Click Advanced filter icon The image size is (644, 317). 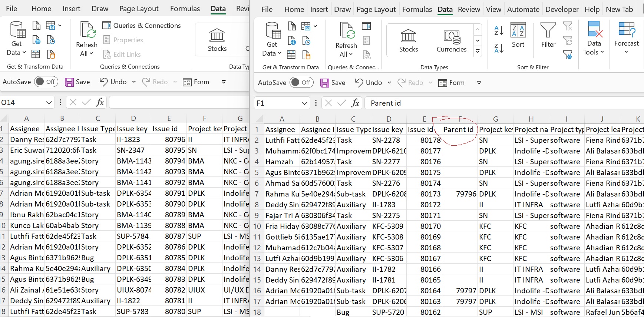tap(568, 55)
